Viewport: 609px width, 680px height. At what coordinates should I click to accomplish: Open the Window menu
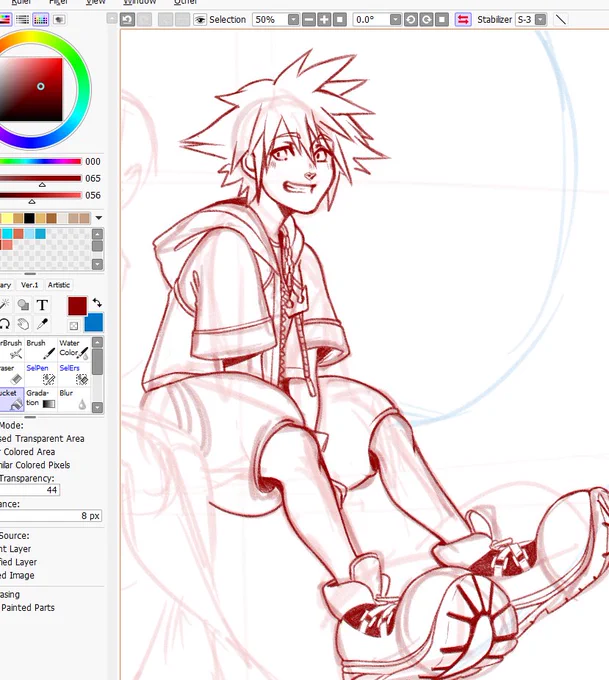(x=140, y=2)
